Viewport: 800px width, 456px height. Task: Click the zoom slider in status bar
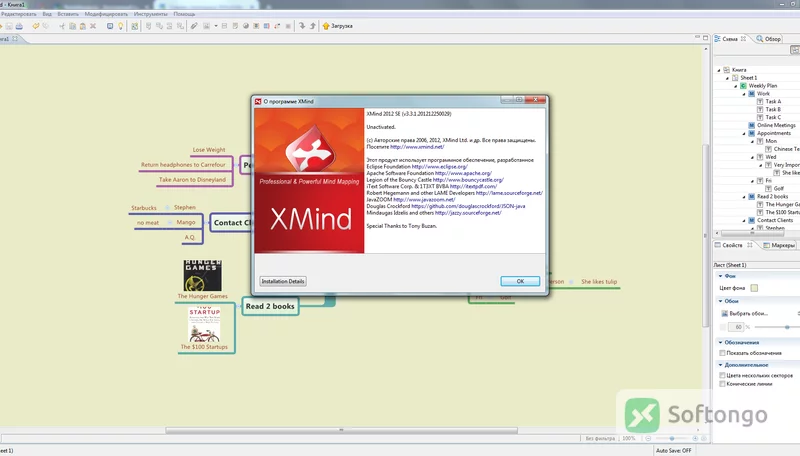671,438
